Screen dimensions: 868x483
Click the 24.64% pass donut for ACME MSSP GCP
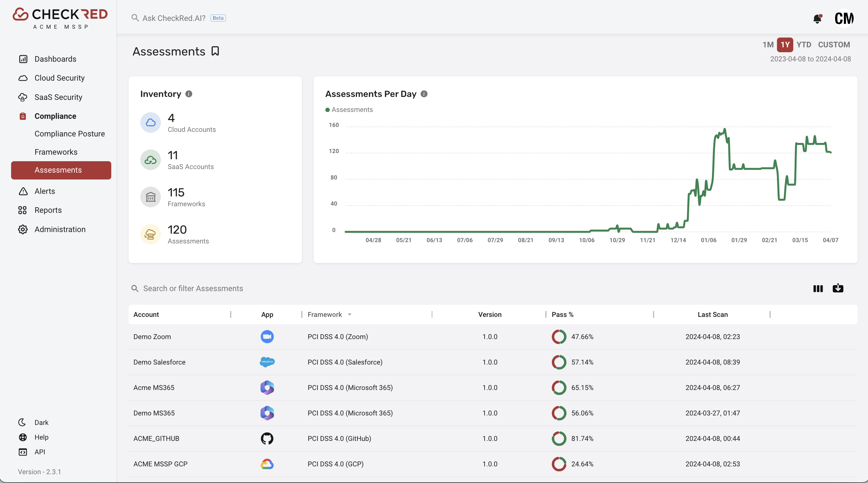coord(559,464)
